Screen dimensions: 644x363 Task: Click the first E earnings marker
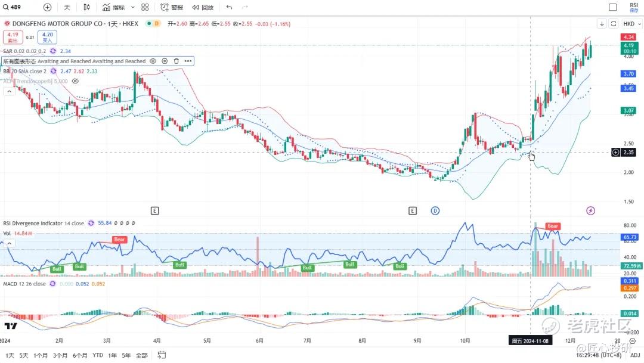pos(154,210)
